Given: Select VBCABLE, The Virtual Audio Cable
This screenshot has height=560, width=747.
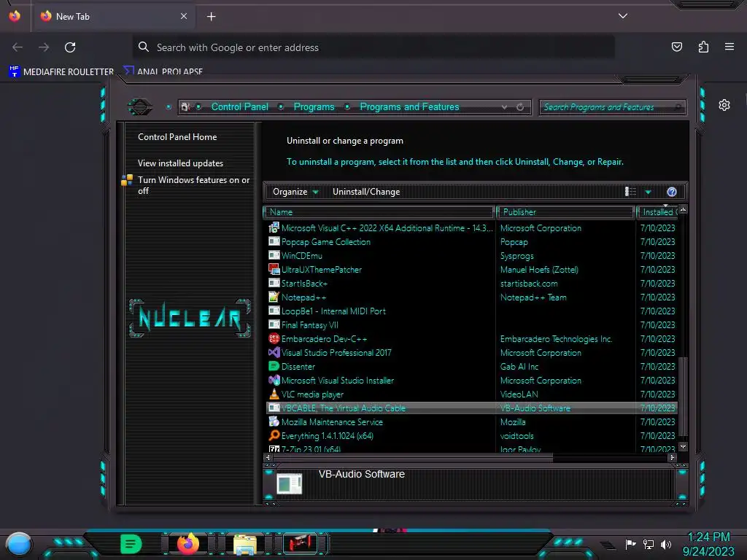Looking at the screenshot, I should (x=472, y=408).
